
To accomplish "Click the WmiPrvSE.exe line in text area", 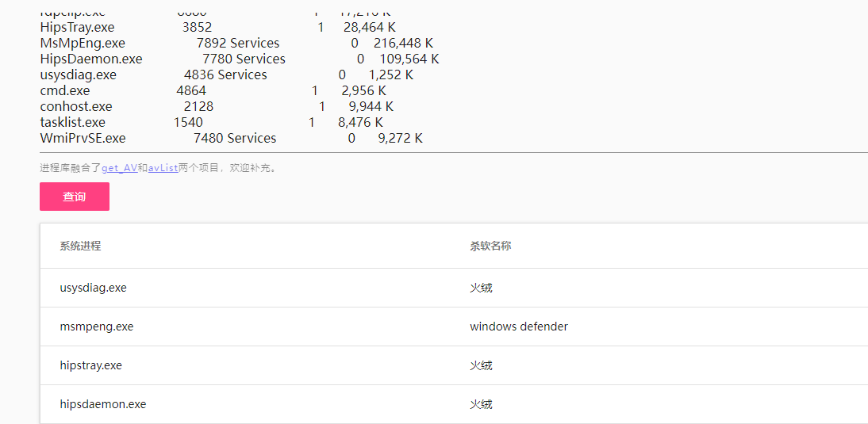I will pos(231,138).
